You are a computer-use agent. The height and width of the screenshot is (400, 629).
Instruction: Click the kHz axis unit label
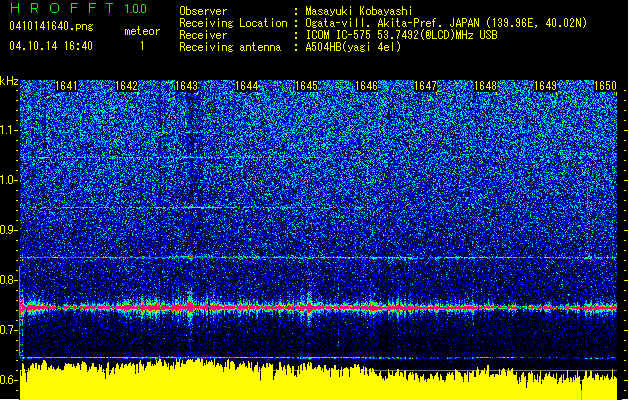[9, 81]
